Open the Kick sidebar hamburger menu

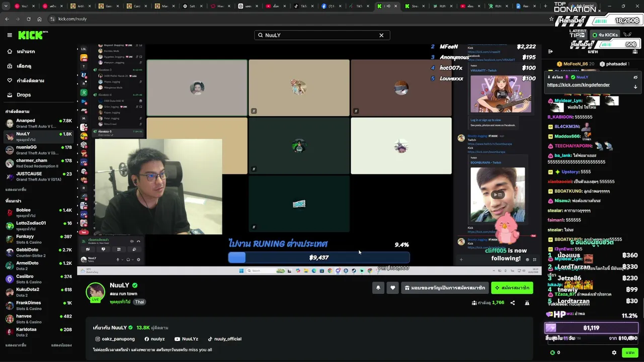click(10, 35)
